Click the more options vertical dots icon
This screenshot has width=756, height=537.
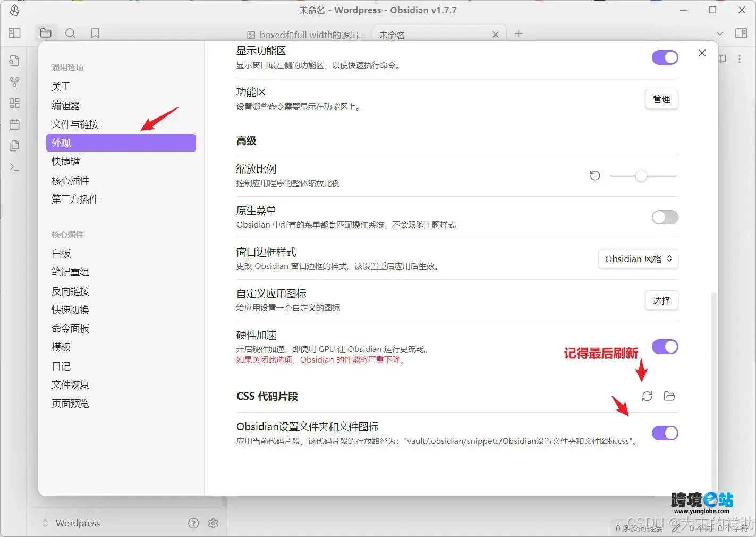740,59
